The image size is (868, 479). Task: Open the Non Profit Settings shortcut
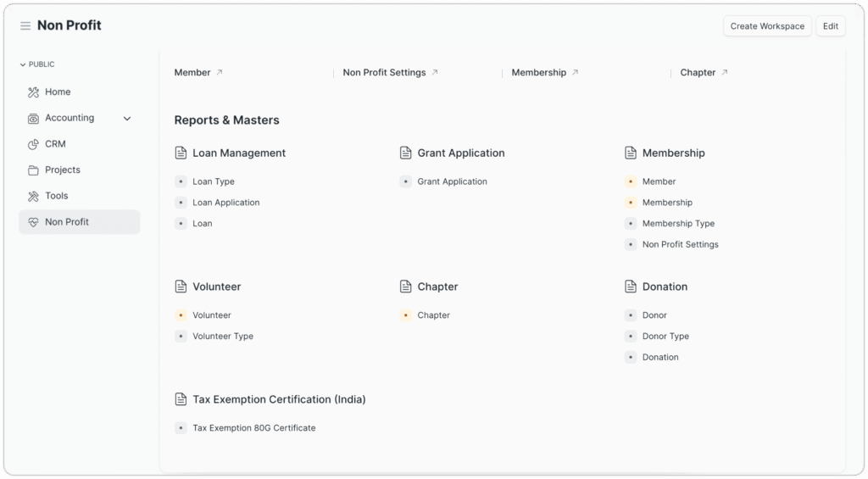pyautogui.click(x=390, y=73)
